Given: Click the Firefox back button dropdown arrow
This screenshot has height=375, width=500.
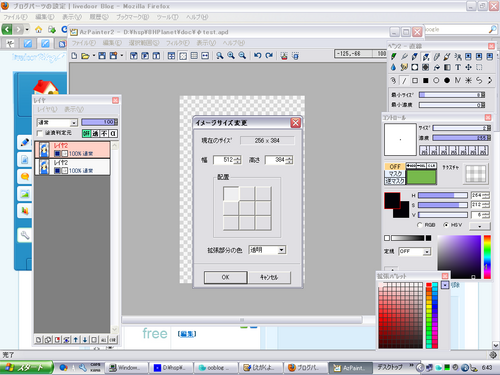Looking at the screenshot, I should click(27, 30).
